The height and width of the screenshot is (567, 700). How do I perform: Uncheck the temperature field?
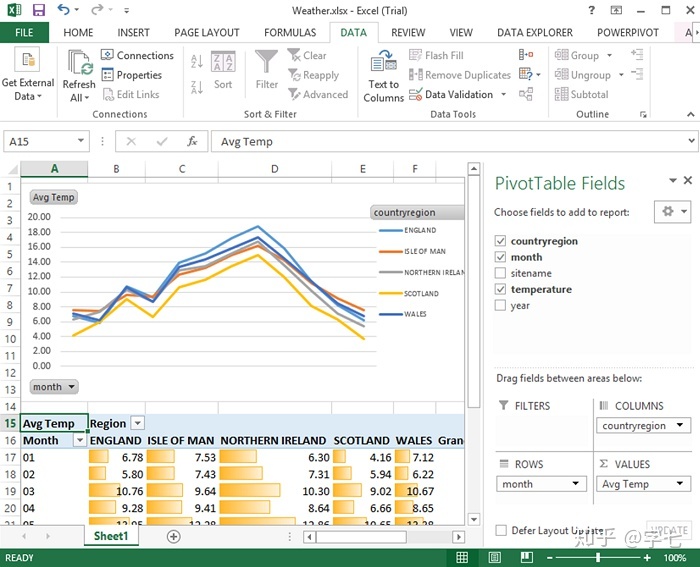coord(500,289)
